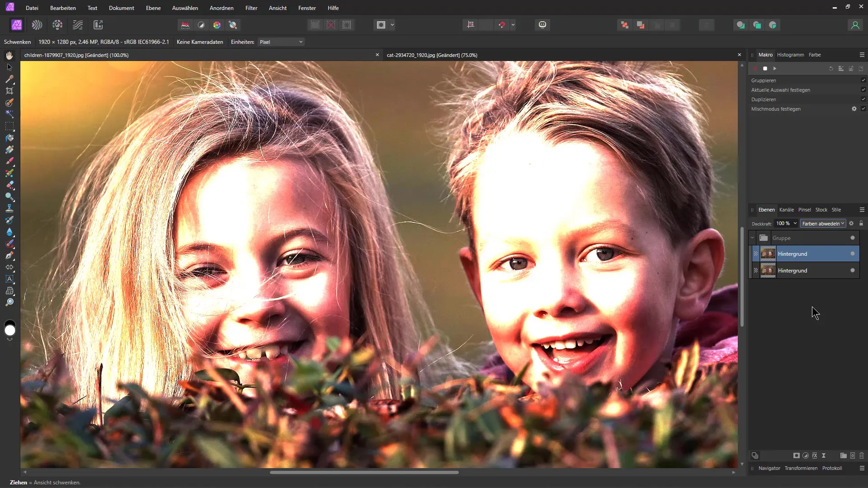Image resolution: width=868 pixels, height=488 pixels.
Task: Apply Auto Levels from the toolbar
Action: pos(185,25)
